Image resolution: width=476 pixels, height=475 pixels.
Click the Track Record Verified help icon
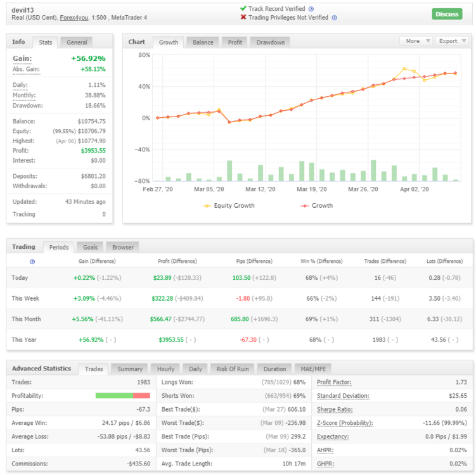[x=311, y=9]
